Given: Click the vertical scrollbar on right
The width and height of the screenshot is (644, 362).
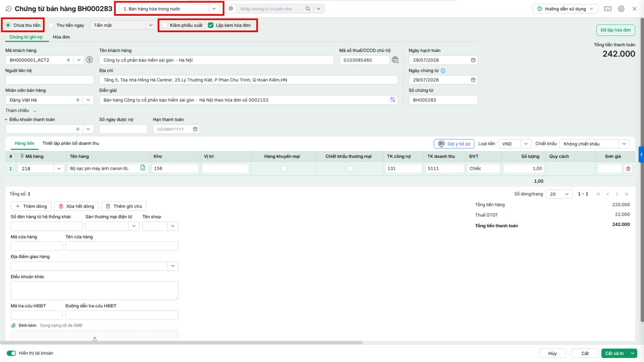Looking at the screenshot, I should pyautogui.click(x=642, y=169).
